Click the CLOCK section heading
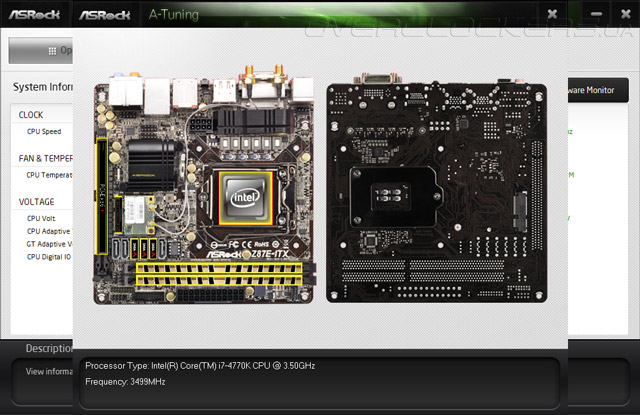Viewport: 640px width, 415px height. coord(31,115)
